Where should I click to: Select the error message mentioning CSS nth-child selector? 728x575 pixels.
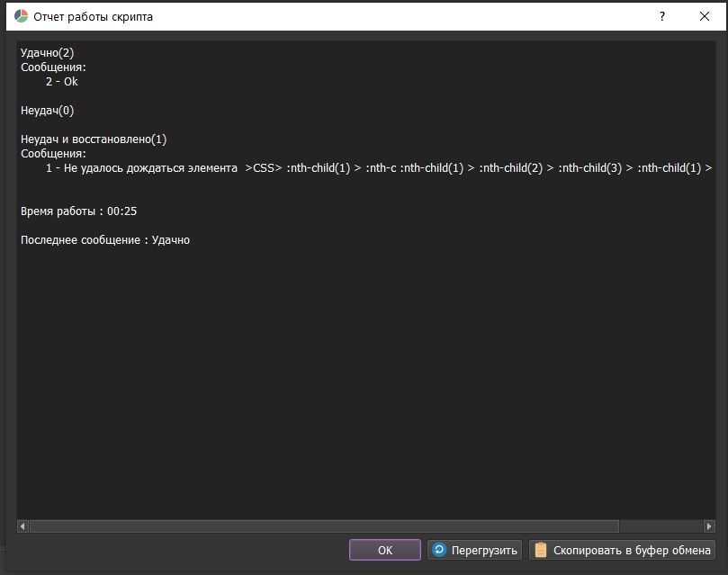(x=360, y=167)
